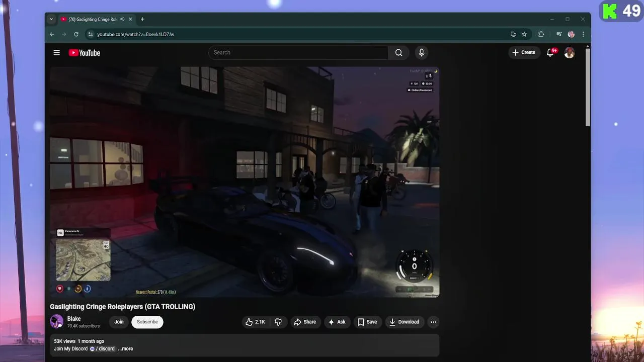Open a new browser tab
The height and width of the screenshot is (362, 644).
tap(142, 19)
